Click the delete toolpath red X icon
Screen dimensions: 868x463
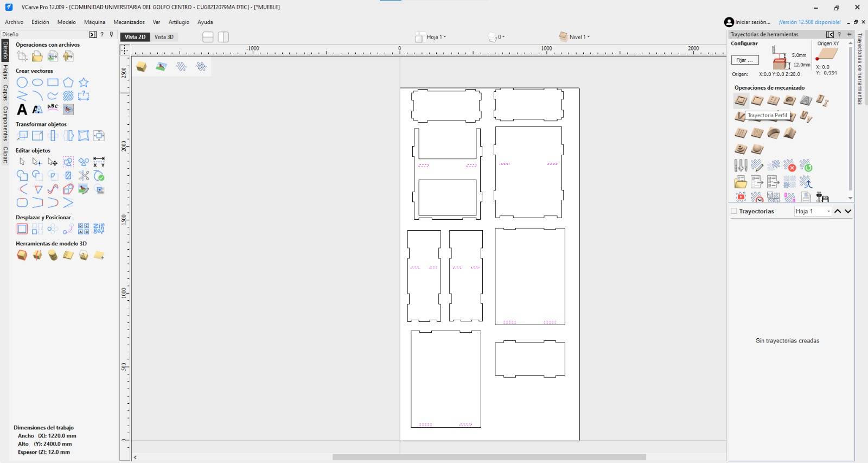(x=790, y=166)
